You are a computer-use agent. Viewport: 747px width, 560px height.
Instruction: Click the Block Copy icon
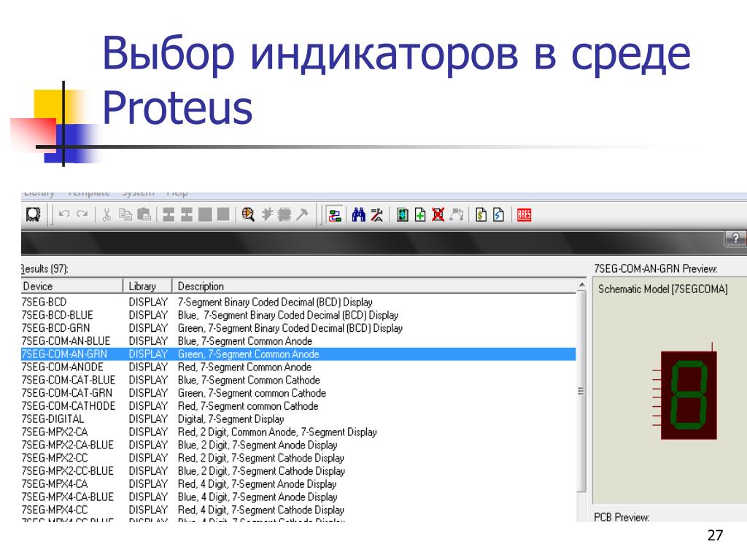pyautogui.click(x=169, y=215)
